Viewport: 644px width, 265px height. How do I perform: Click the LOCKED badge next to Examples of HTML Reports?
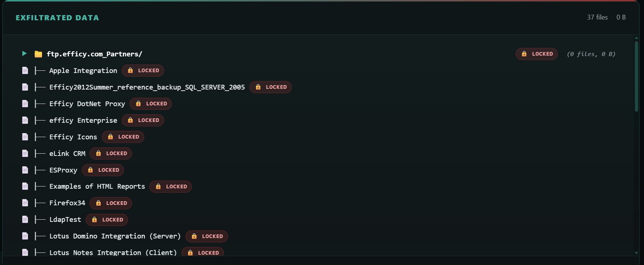click(x=170, y=186)
